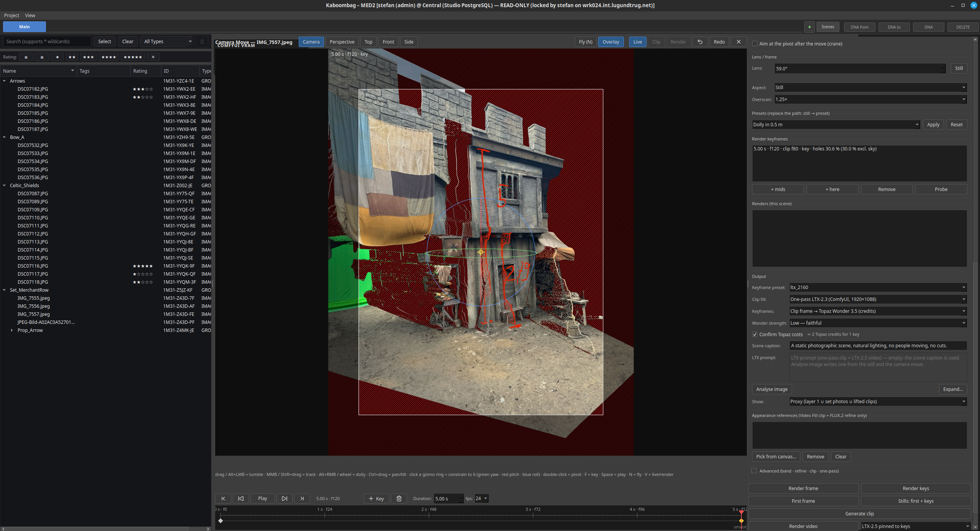Click the small icon right of All Types

point(202,41)
